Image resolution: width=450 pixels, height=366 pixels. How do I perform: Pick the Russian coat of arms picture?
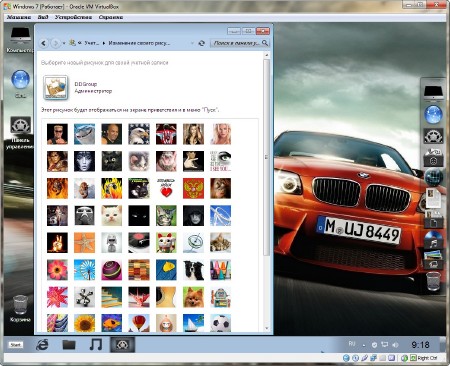[x=193, y=188]
